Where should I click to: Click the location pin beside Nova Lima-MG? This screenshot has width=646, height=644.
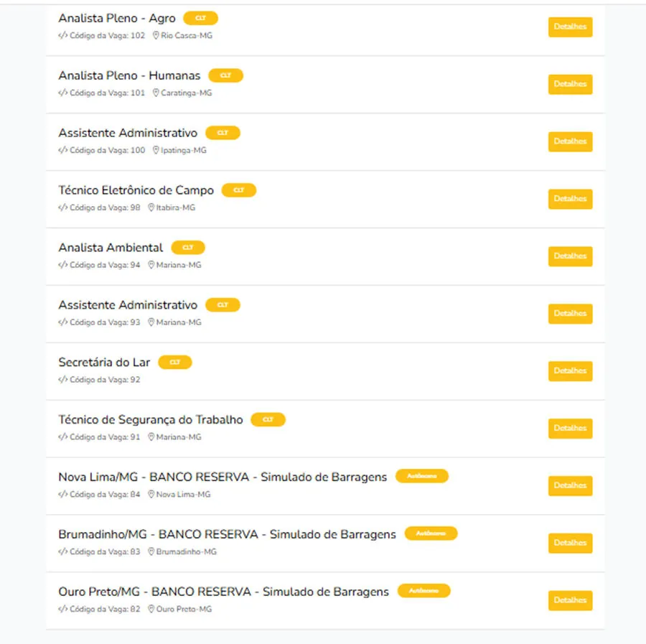coord(151,494)
